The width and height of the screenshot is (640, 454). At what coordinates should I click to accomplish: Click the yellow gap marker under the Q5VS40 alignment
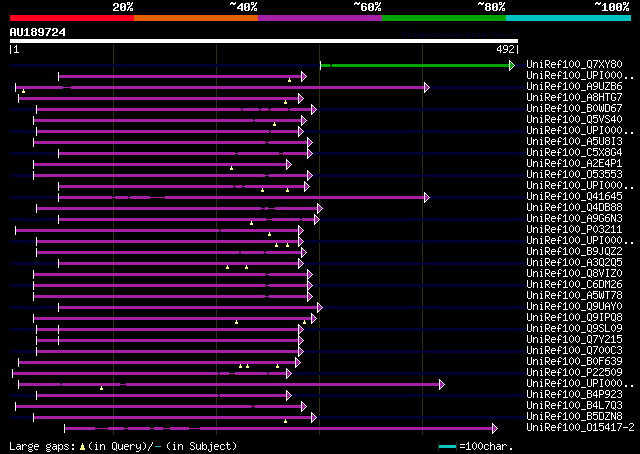click(x=275, y=124)
